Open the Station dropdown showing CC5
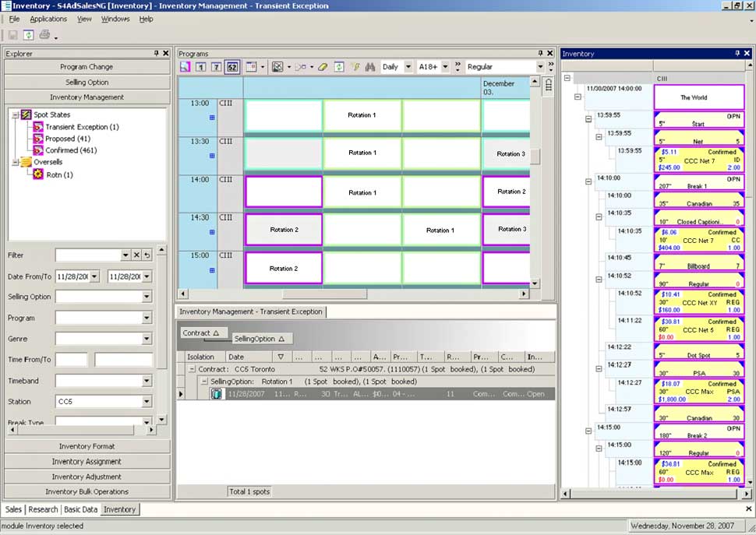 click(147, 402)
